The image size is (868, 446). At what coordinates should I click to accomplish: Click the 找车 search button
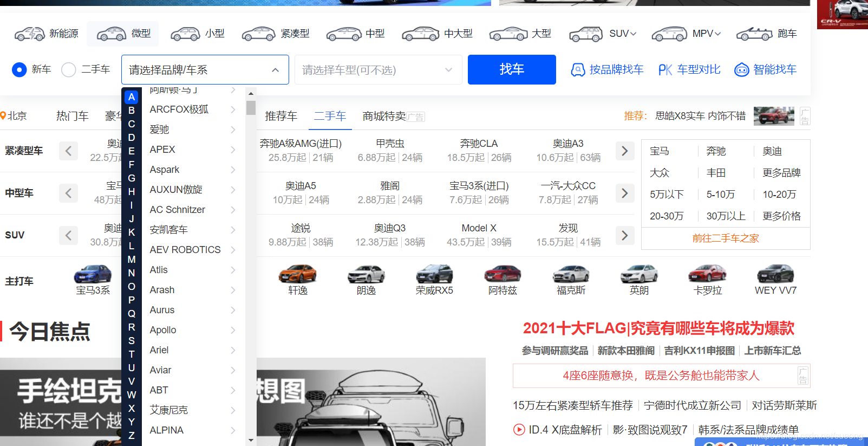pos(512,69)
